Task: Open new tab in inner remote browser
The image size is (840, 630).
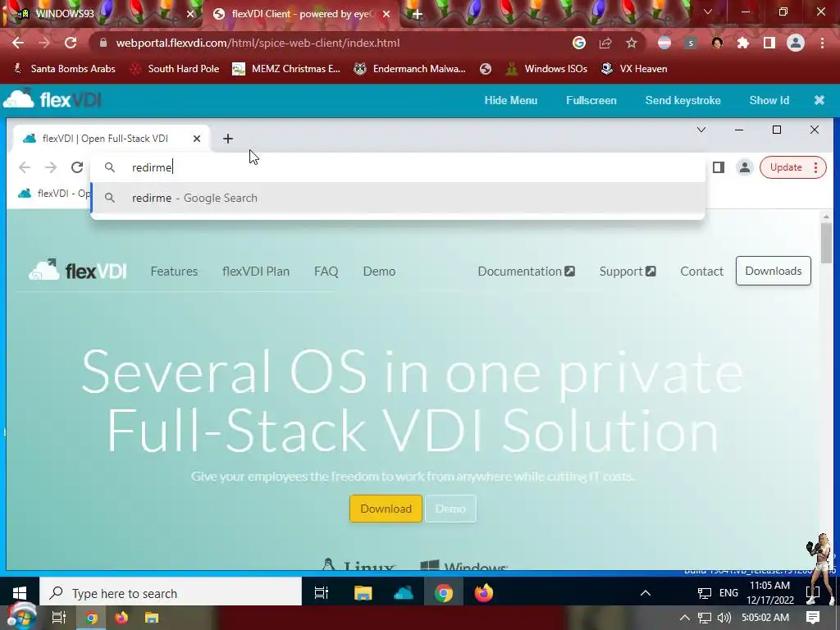Action: [x=228, y=139]
